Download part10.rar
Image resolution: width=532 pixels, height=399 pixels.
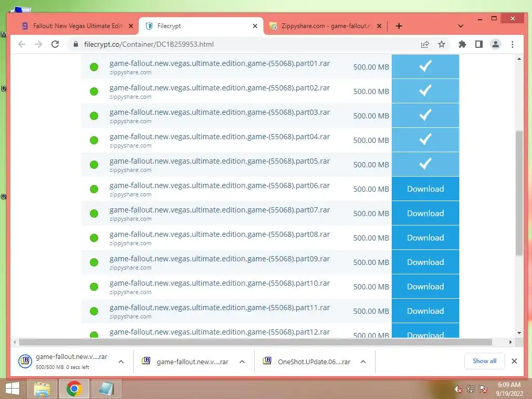click(x=425, y=286)
